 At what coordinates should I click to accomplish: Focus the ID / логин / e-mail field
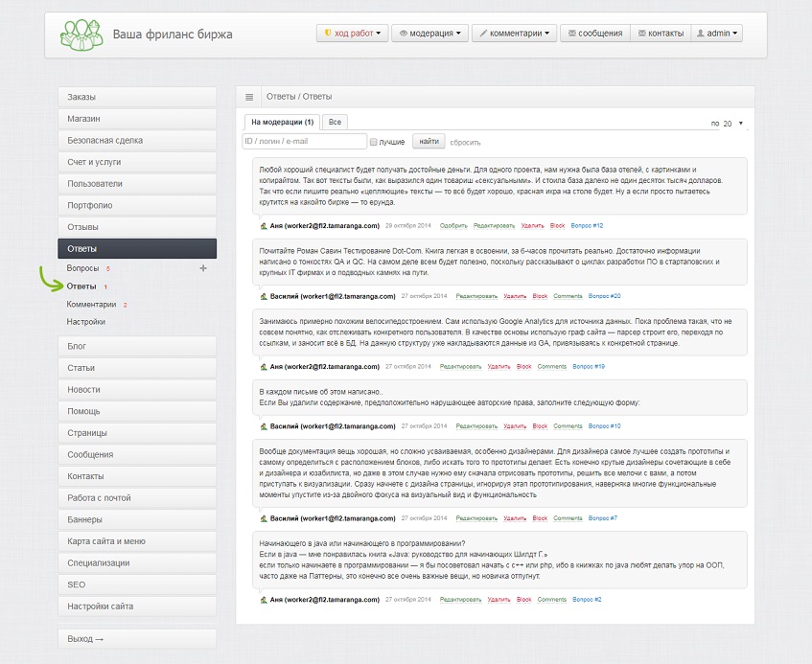pos(305,141)
